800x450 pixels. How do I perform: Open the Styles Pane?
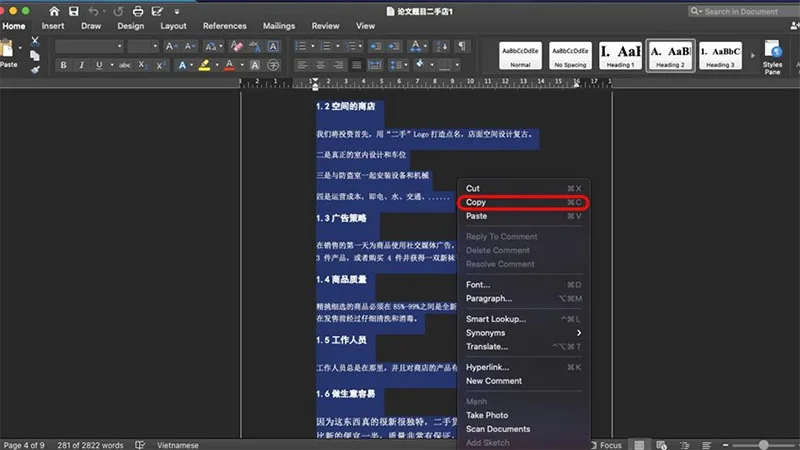pos(772,57)
